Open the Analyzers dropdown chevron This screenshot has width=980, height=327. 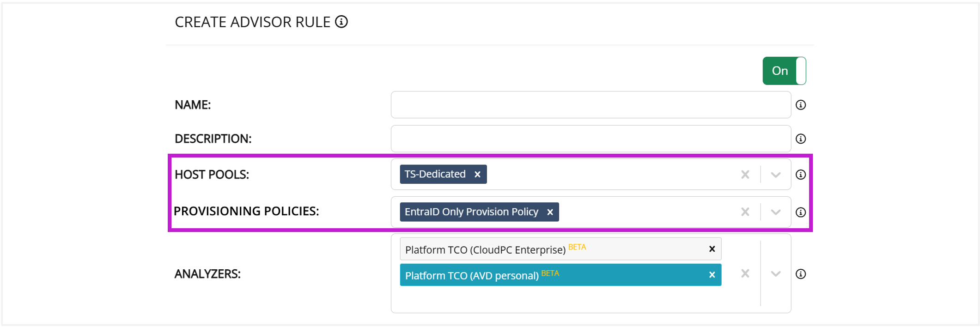(776, 274)
